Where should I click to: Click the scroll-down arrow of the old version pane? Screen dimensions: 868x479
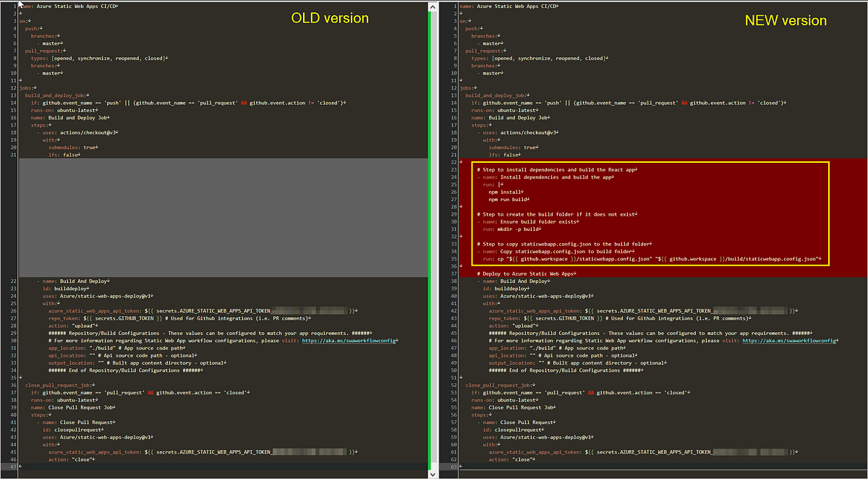(x=433, y=473)
